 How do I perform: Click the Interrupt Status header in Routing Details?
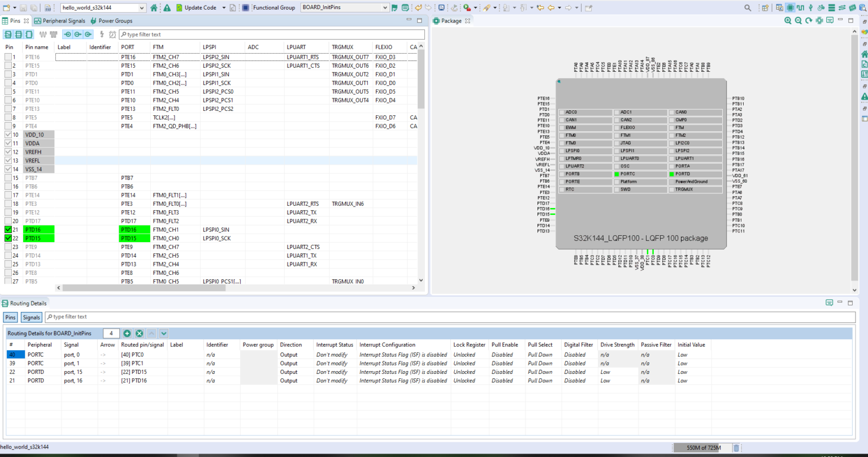[x=335, y=344]
